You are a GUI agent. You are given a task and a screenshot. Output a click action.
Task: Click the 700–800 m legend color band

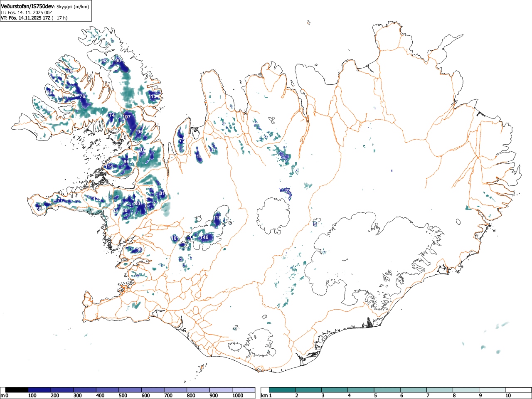coord(175,390)
